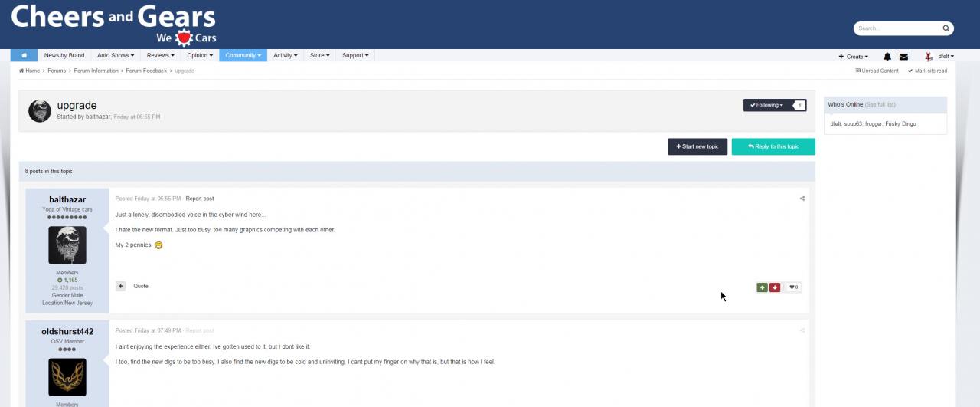Expand the Create dropdown menu

853,57
